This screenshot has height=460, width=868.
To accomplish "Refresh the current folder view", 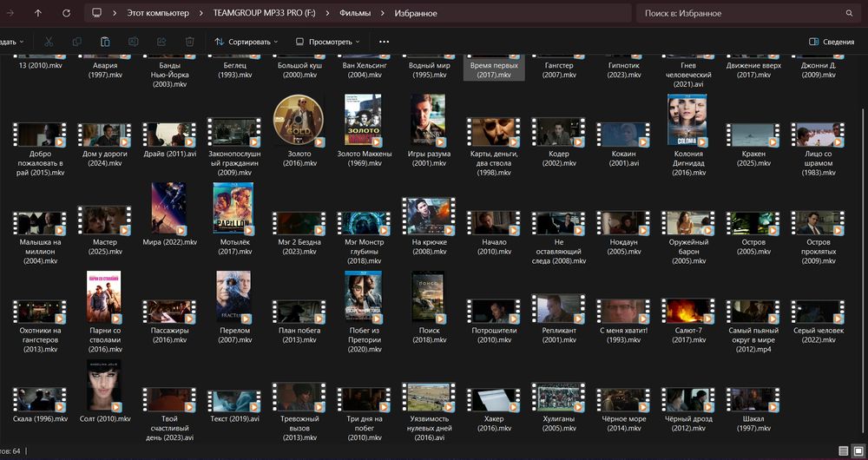I will [x=66, y=13].
